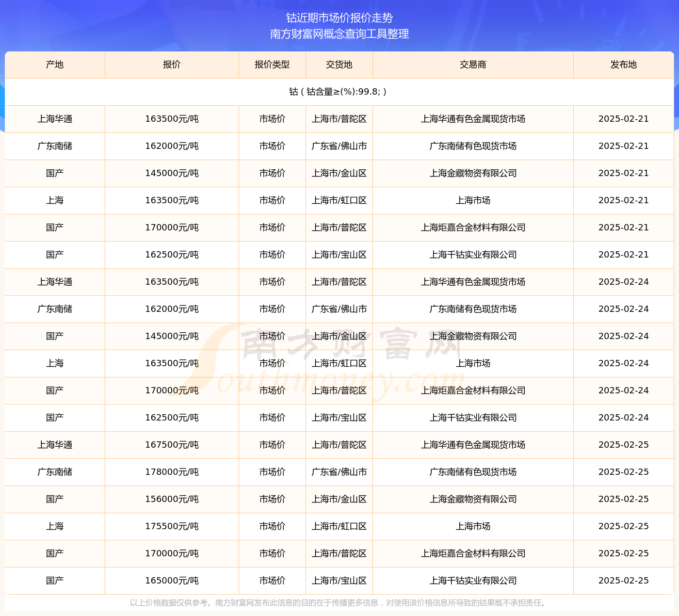Screen dimensions: 679x616
Task: Click 162000元/吨 in the 广东南储 2025-02-21 row
Action: pos(172,146)
